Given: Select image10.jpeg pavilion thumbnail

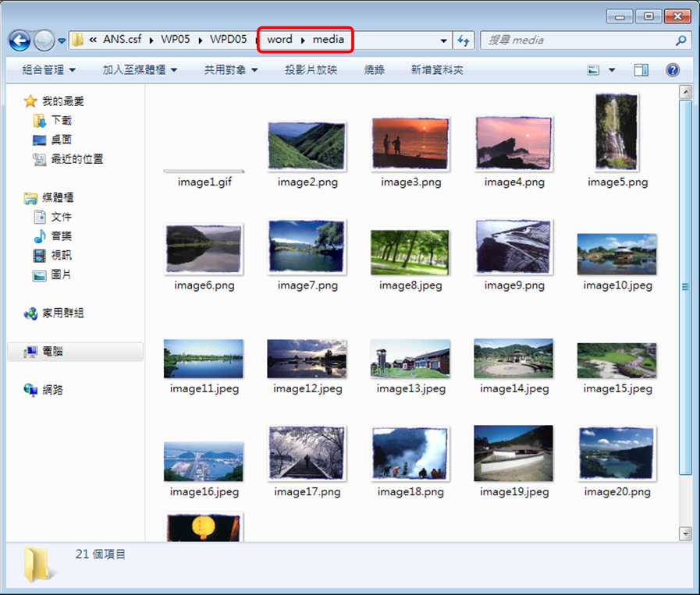Looking at the screenshot, I should click(617, 253).
